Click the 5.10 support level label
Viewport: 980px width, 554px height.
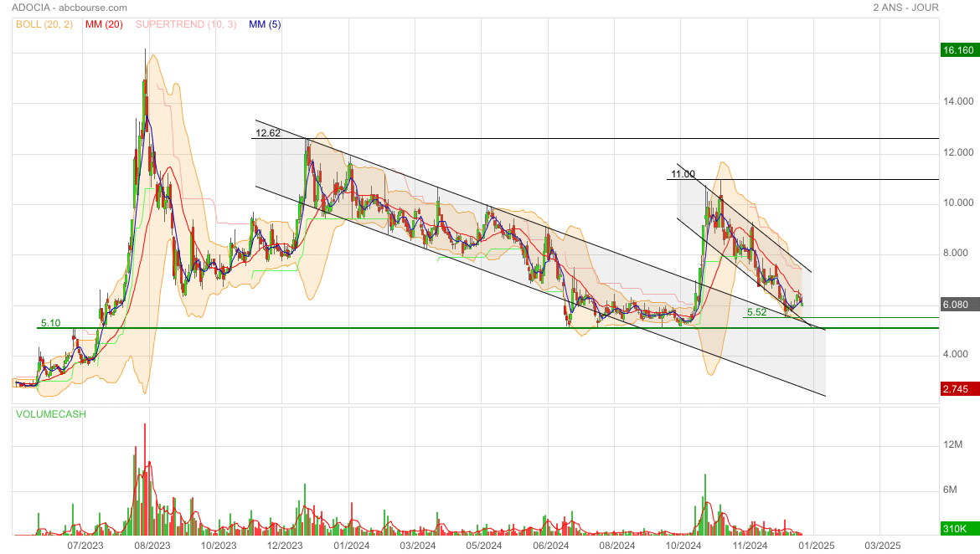(x=50, y=323)
